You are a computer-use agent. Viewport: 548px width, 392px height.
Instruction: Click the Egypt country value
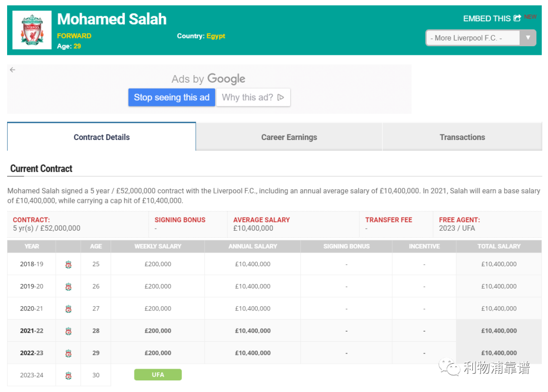(216, 36)
